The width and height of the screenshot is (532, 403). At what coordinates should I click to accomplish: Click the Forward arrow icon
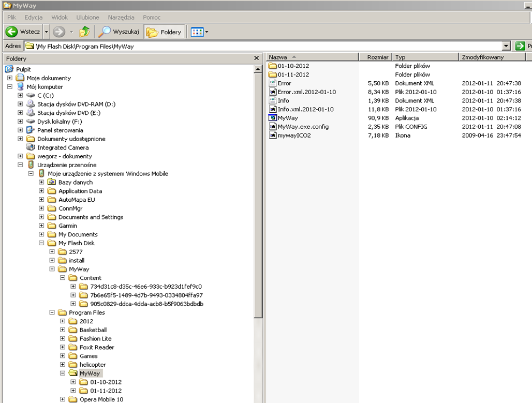point(59,32)
